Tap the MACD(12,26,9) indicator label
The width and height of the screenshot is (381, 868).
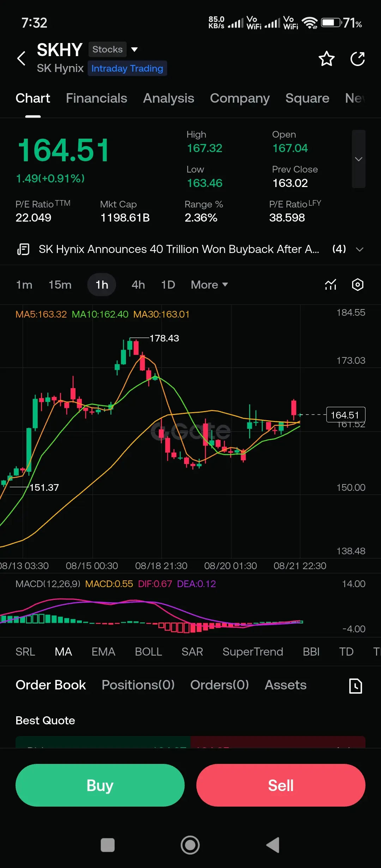pos(48,584)
